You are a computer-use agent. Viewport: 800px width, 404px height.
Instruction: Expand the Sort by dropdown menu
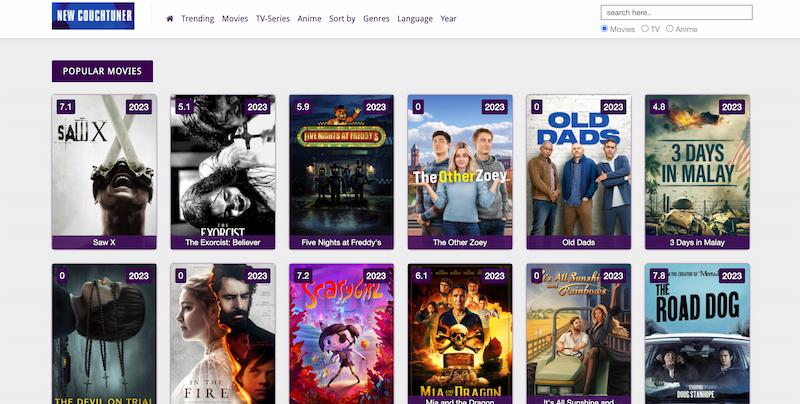[x=342, y=19]
